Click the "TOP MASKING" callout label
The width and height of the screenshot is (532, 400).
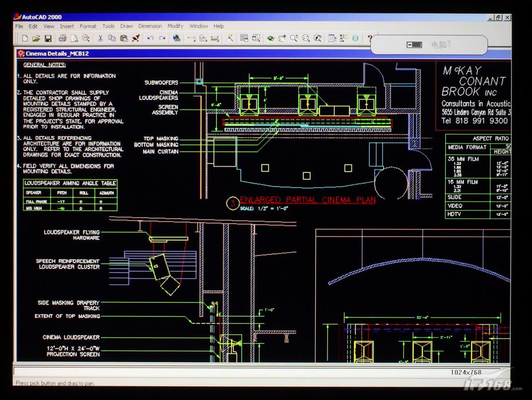[x=161, y=139]
